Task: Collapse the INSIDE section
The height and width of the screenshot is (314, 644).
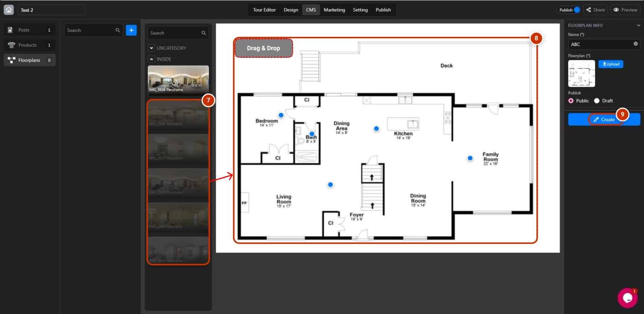Action: click(x=151, y=59)
